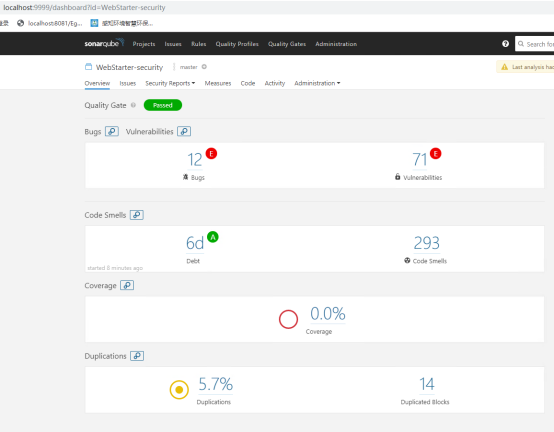Open the localhost:8081 bookmark
This screenshot has height=432, width=554.
(x=49, y=23)
